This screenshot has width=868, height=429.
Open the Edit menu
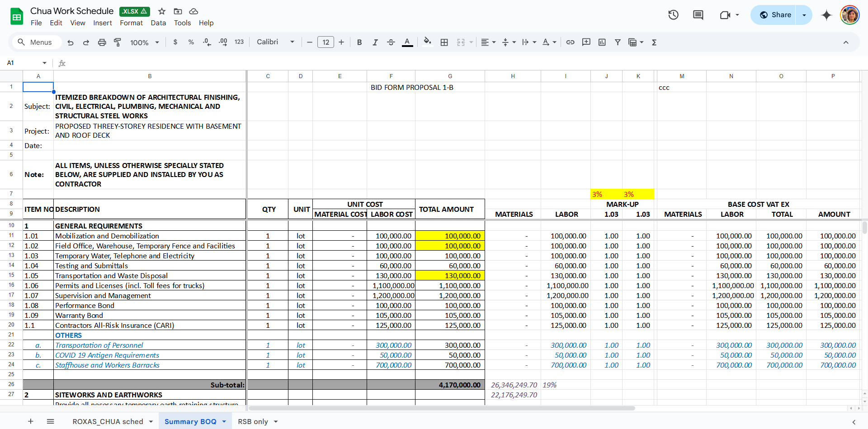56,23
